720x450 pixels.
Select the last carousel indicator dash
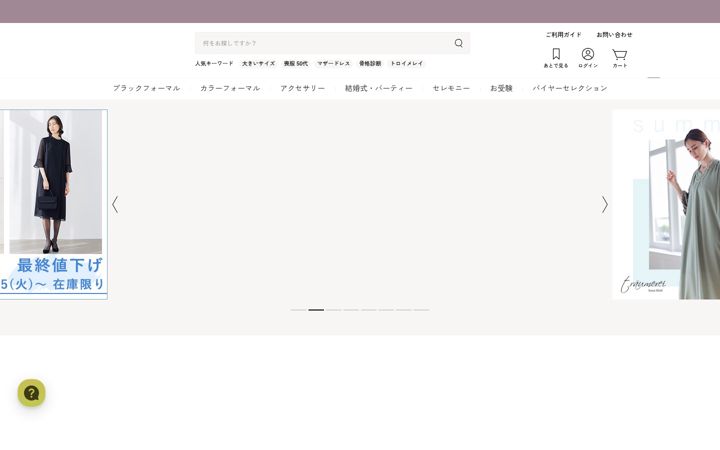point(422,310)
